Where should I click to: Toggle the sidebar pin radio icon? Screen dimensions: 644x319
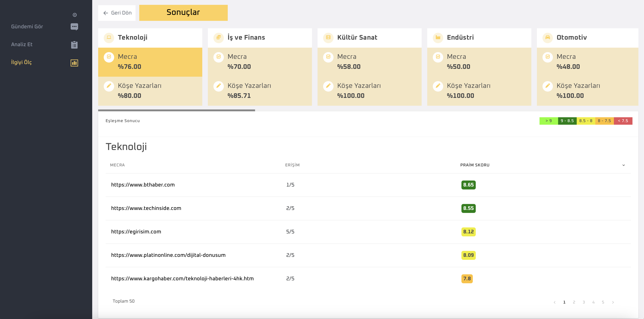(x=75, y=15)
